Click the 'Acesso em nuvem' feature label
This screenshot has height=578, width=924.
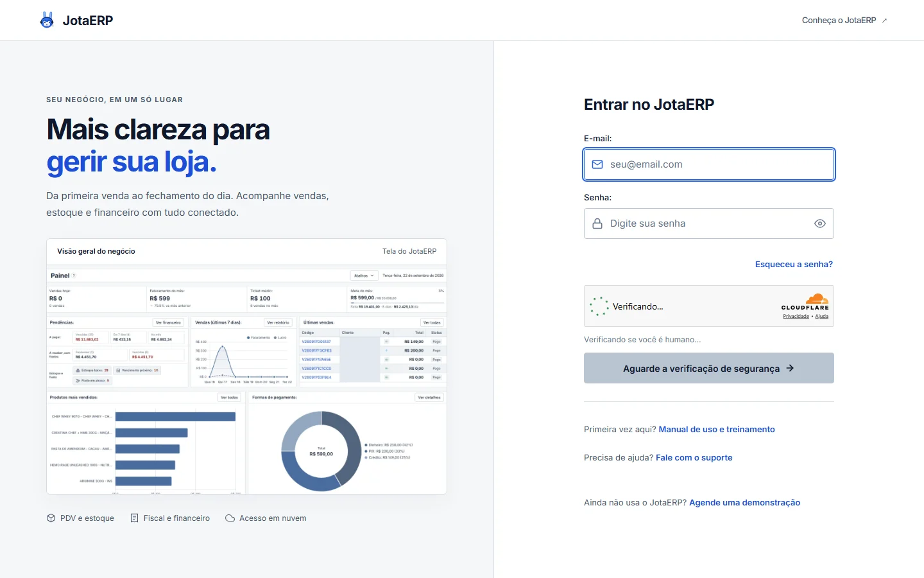pyautogui.click(x=273, y=518)
